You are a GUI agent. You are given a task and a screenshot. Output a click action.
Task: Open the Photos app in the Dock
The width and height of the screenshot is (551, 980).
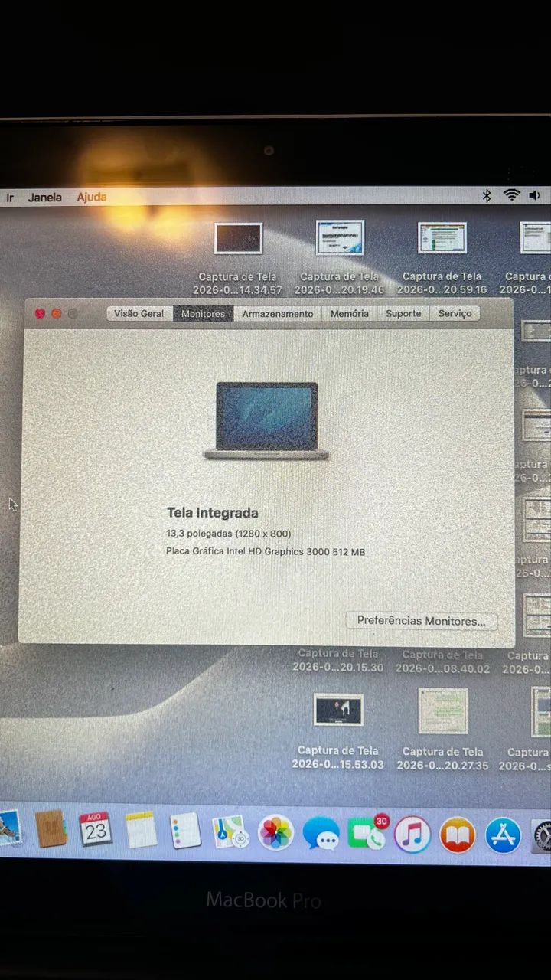[275, 833]
